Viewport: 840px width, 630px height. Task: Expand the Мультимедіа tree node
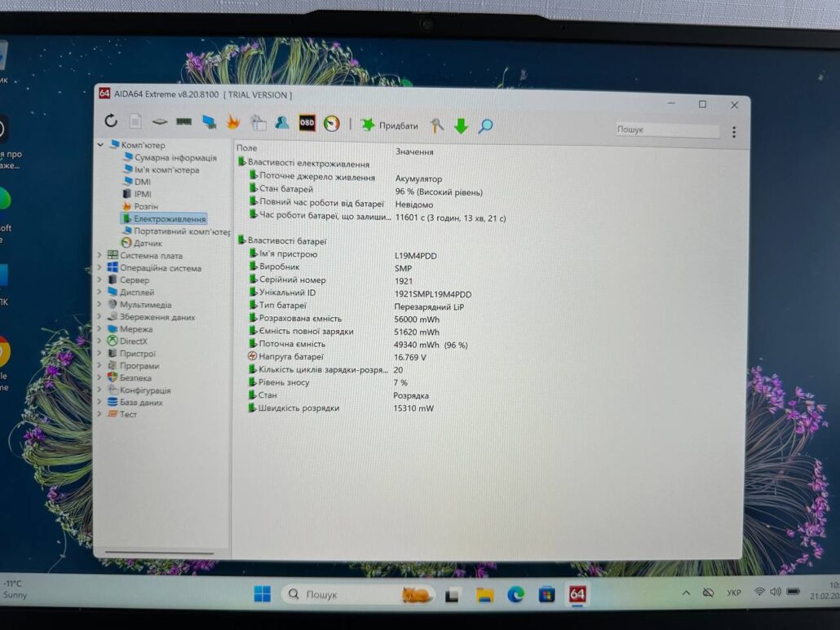(x=100, y=305)
